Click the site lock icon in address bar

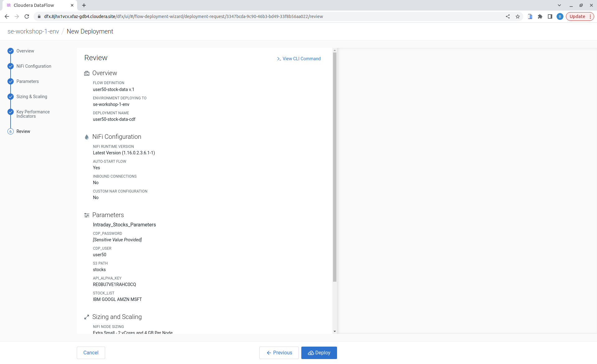39,16
